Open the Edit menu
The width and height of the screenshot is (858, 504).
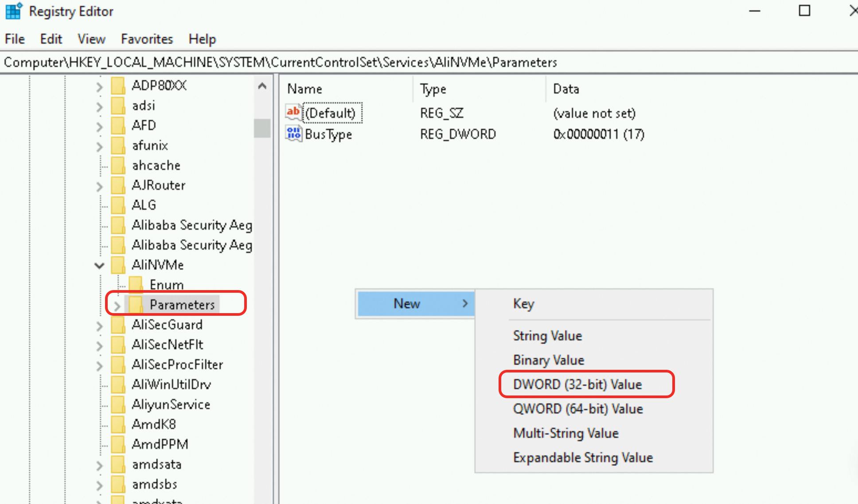tap(51, 39)
